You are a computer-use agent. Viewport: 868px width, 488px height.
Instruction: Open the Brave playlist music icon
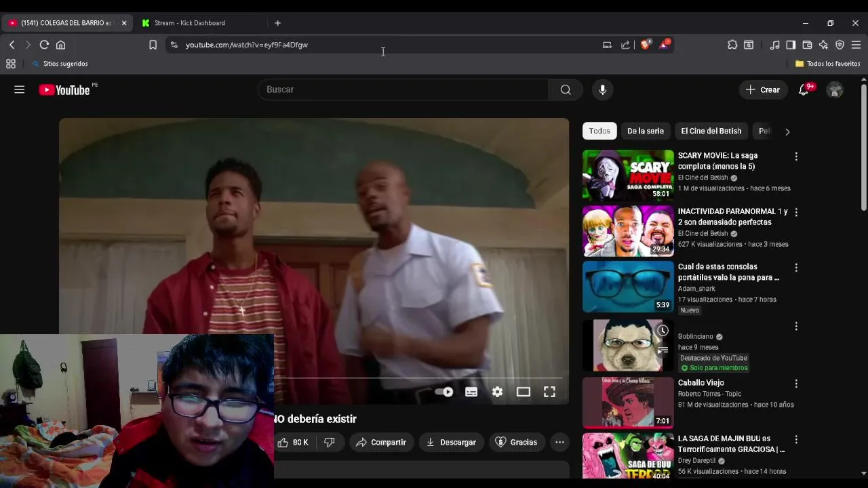tap(774, 45)
